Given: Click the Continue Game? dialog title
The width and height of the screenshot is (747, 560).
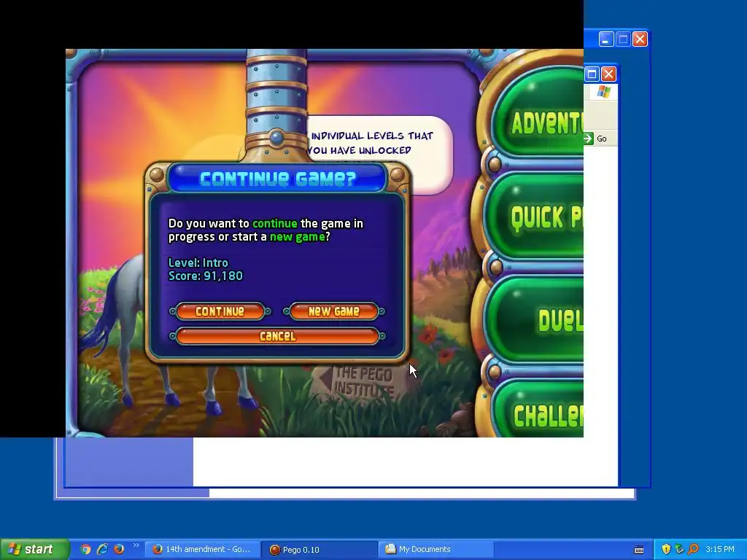Looking at the screenshot, I should [278, 179].
